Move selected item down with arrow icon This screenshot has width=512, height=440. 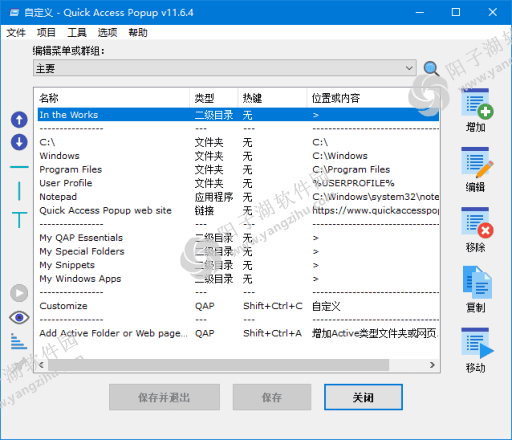click(x=19, y=142)
